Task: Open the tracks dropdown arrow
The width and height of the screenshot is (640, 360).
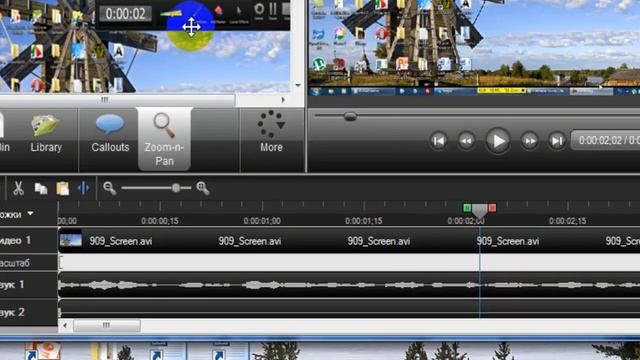Action: pos(31,213)
